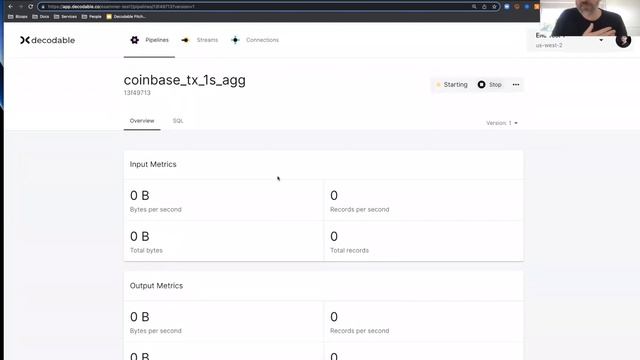This screenshot has width=640, height=360.
Task: Click the user avatar icon
Action: tap(623, 40)
